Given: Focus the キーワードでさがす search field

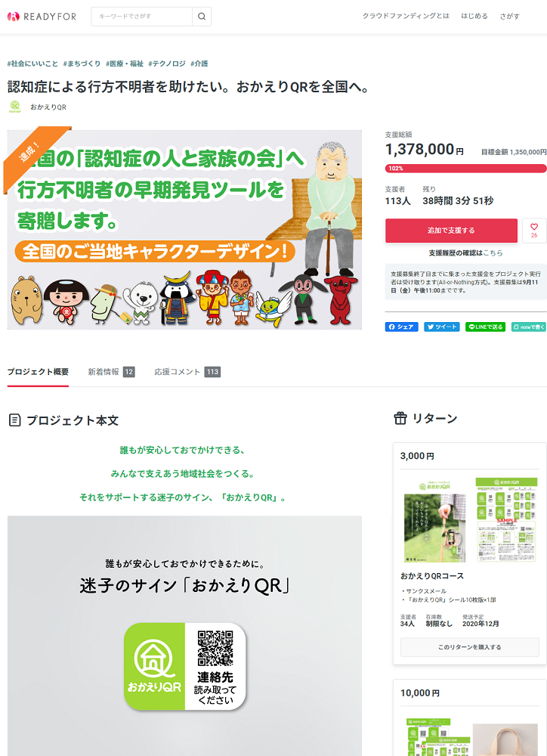Looking at the screenshot, I should 142,17.
